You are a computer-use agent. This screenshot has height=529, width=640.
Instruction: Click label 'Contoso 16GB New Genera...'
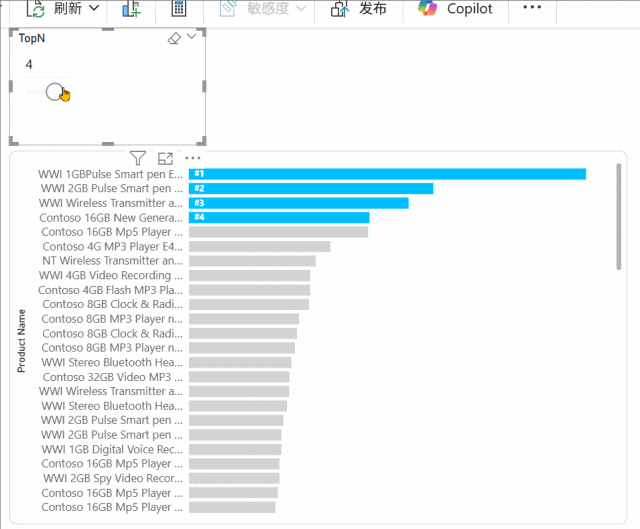111,218
